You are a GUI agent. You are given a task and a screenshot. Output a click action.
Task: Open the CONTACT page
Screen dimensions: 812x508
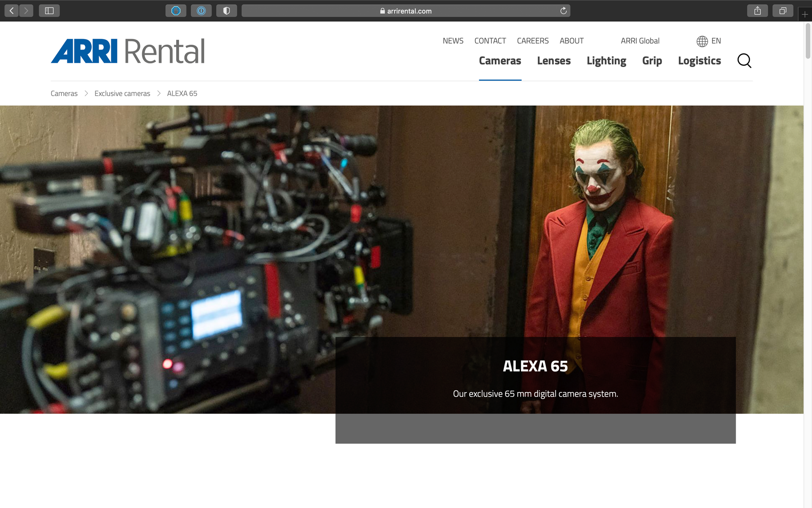click(x=490, y=41)
